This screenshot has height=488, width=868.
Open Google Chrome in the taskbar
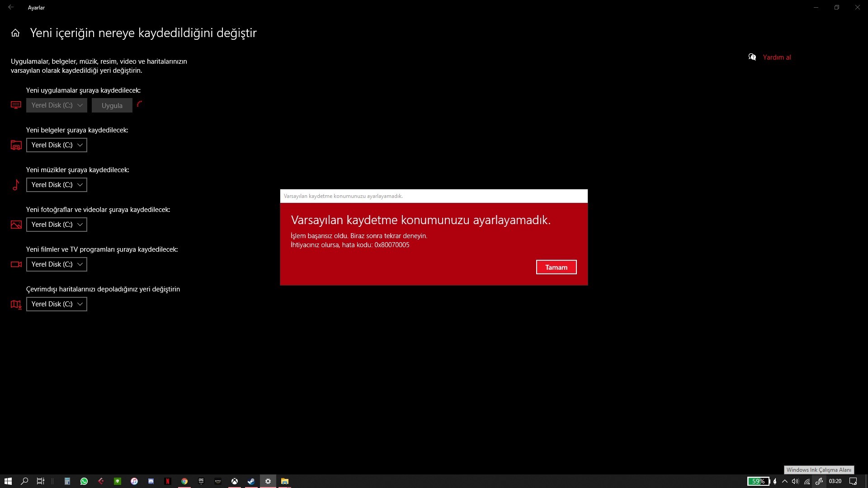click(x=184, y=481)
